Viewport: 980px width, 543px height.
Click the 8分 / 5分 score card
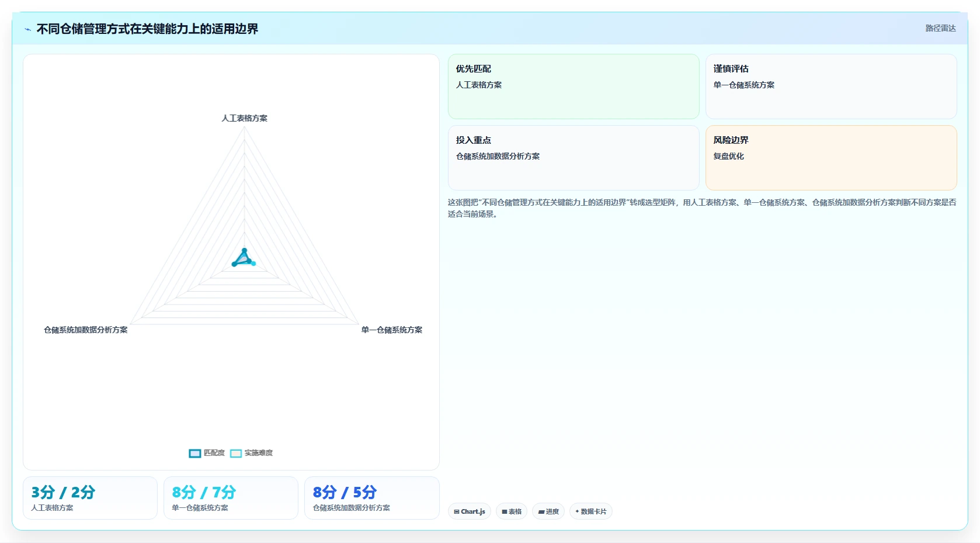371,498
